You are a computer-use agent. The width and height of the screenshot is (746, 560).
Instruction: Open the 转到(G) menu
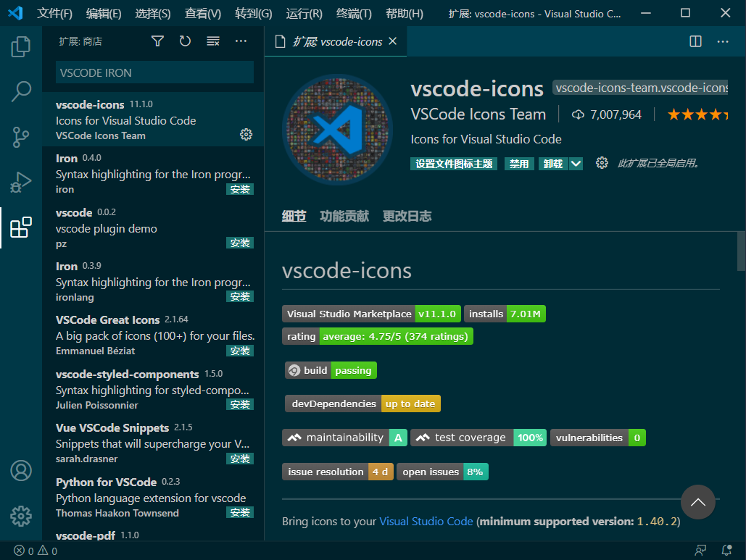[253, 13]
